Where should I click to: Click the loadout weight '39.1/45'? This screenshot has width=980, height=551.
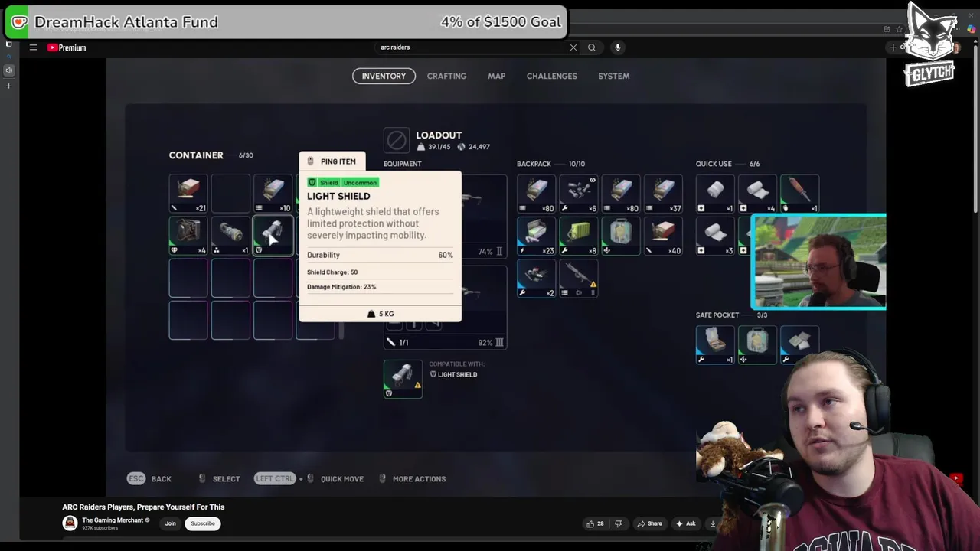click(434, 147)
